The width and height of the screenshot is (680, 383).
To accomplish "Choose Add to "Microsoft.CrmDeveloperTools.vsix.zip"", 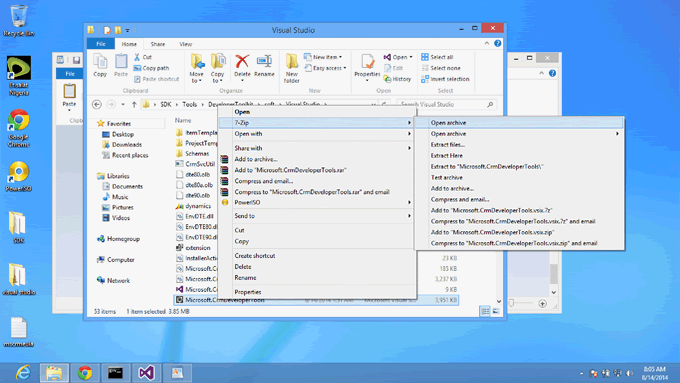I will [520, 232].
